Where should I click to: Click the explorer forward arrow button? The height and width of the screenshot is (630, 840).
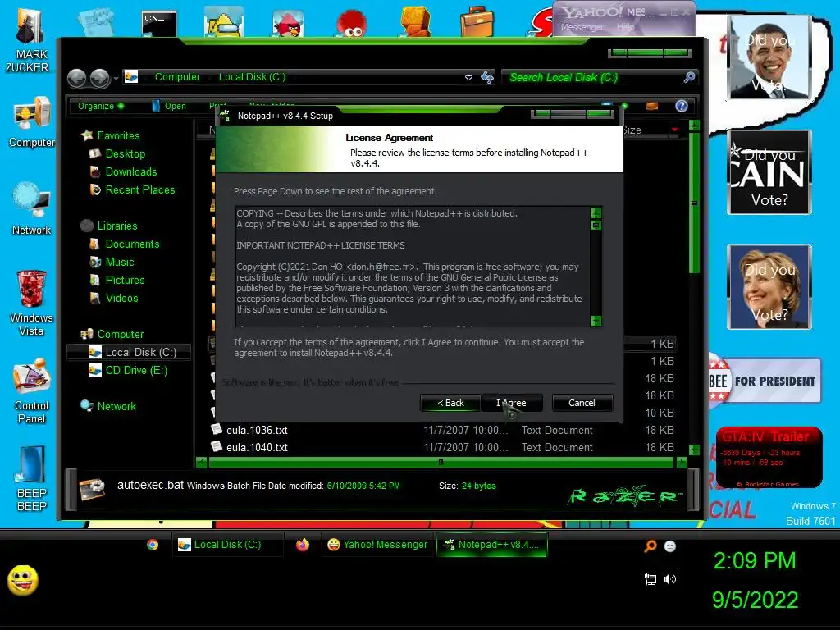point(100,78)
